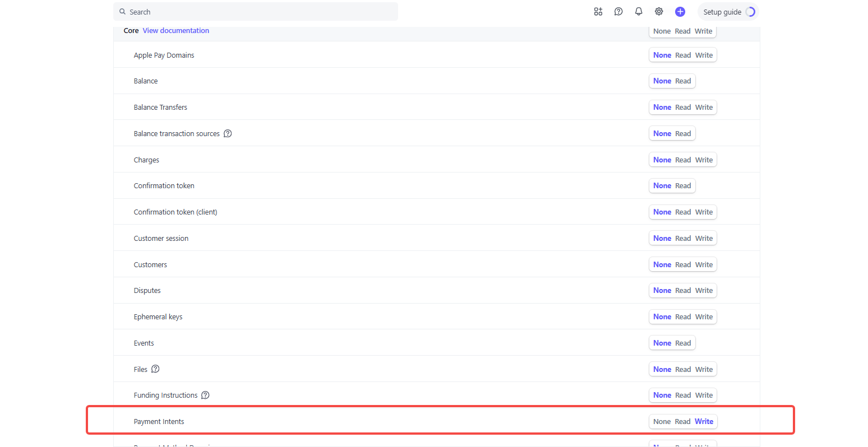The height and width of the screenshot is (447, 868).
Task: Open the notifications bell
Action: 639,12
